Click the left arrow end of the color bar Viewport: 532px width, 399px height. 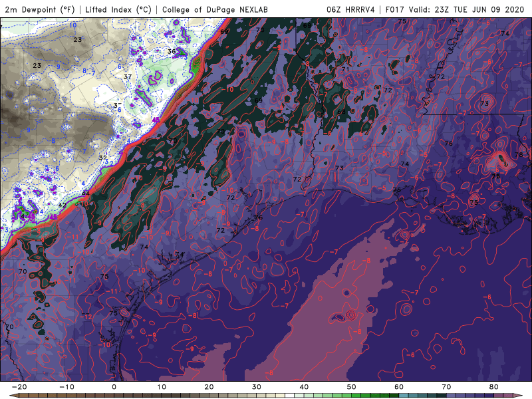click(13, 396)
